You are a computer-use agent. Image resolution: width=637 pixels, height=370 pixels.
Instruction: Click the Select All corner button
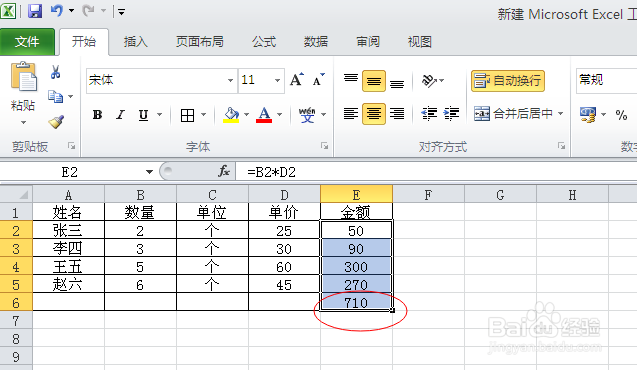pos(16,195)
